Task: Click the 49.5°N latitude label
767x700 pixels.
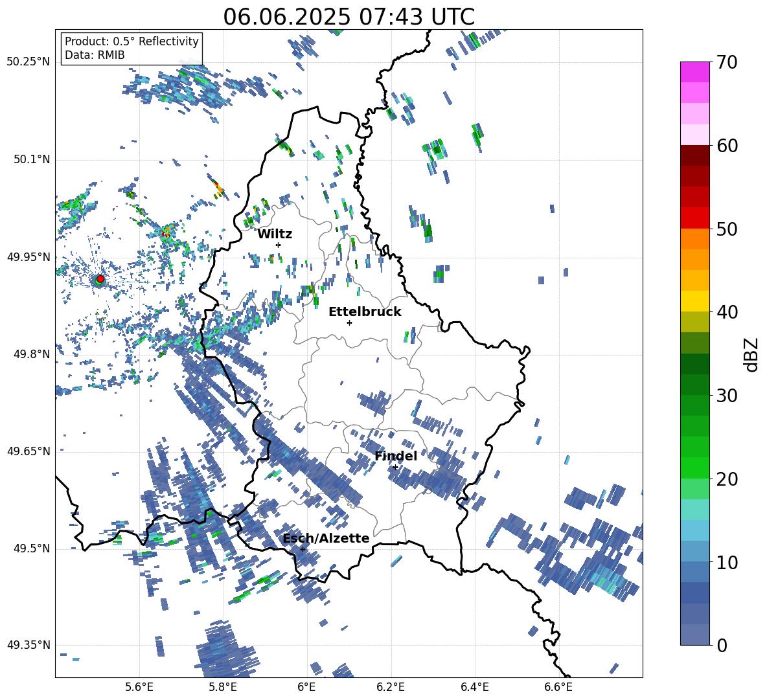Action: point(31,548)
